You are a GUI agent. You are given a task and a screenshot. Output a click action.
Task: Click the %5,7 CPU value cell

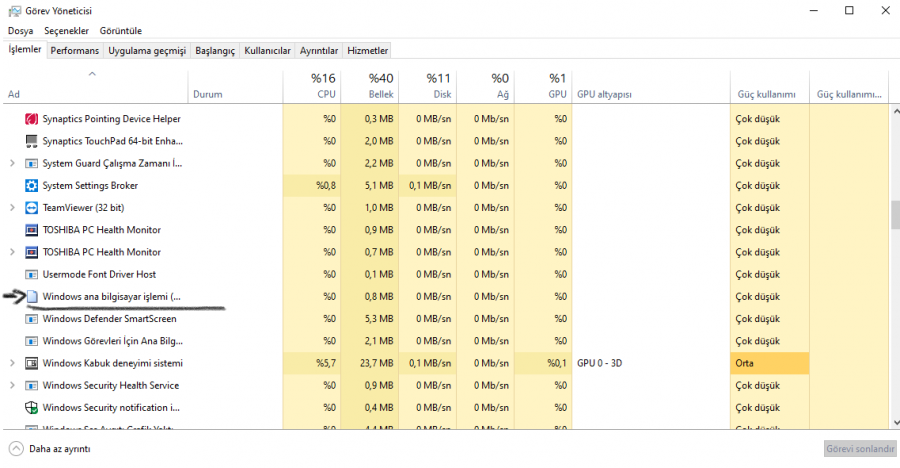(312, 363)
